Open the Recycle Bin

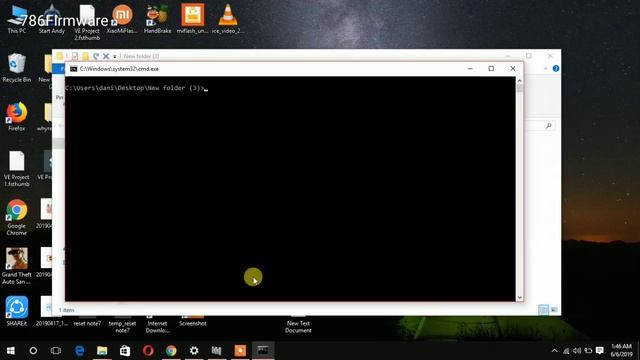point(17,68)
